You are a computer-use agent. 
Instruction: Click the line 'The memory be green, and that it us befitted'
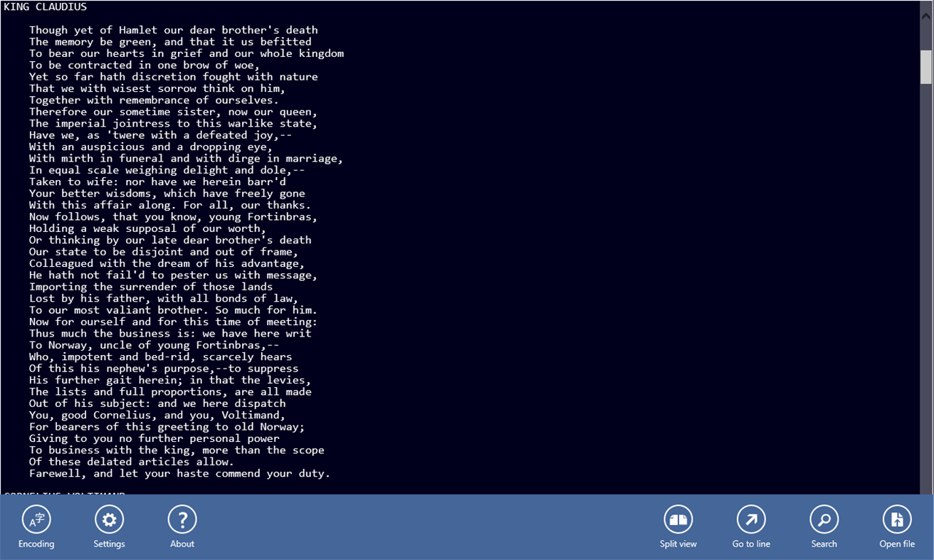point(170,42)
